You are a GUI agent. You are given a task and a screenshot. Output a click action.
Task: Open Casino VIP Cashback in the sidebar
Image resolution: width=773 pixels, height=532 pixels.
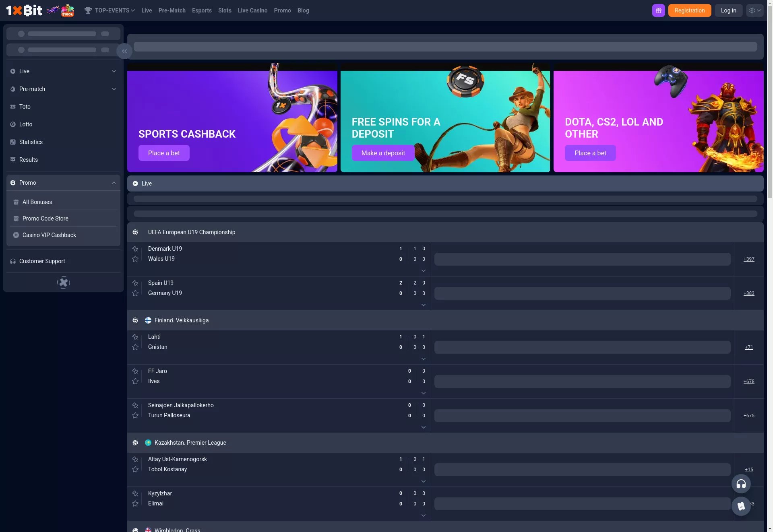[x=63, y=235]
